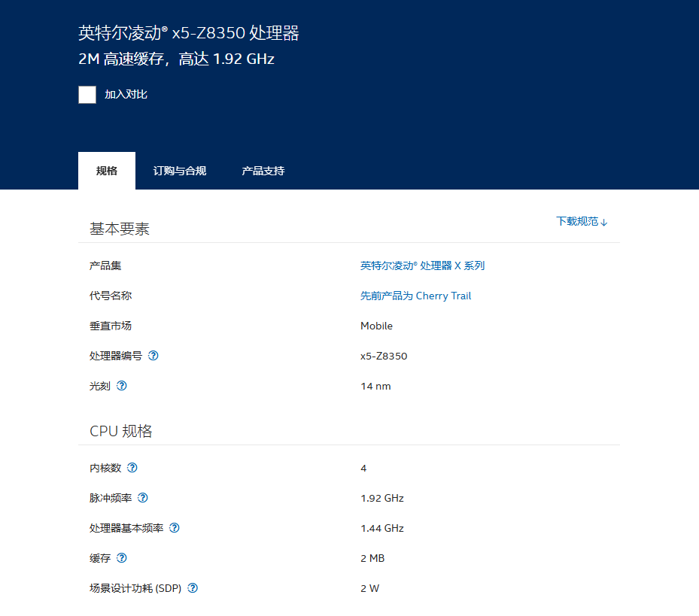Click the x5-Z8350 processor number value

coord(384,357)
